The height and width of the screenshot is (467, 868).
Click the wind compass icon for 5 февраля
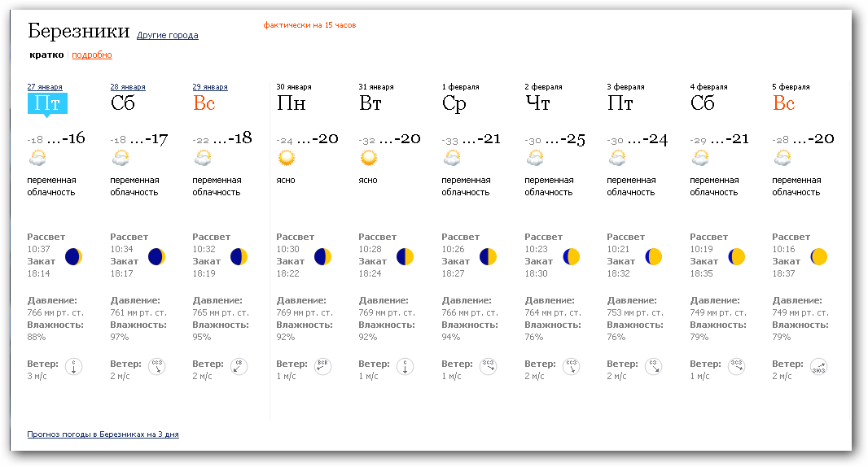[x=818, y=367]
